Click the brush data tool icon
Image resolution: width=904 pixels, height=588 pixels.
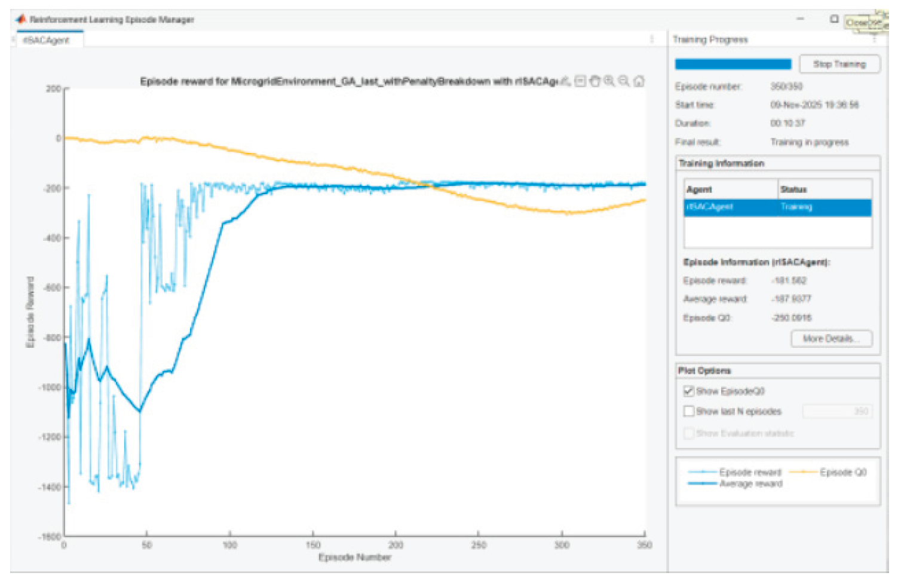565,81
